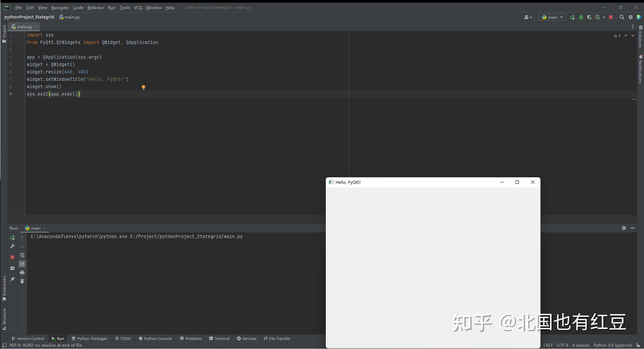Switch to the Python Console tab
This screenshot has height=349, width=644.
[158, 339]
